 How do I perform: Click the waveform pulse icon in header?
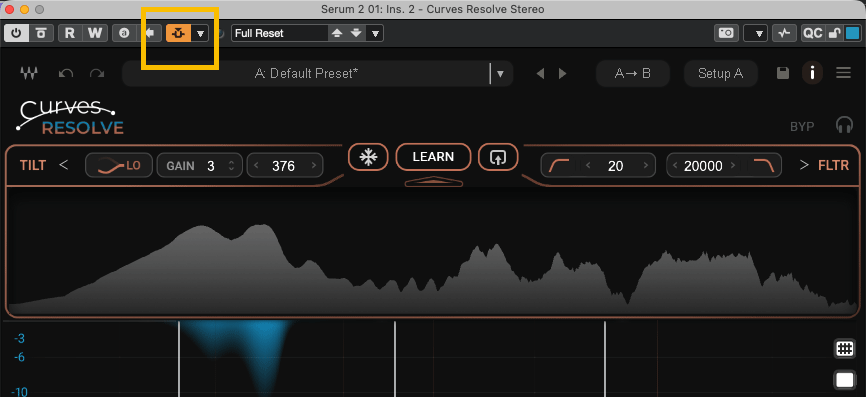[784, 33]
